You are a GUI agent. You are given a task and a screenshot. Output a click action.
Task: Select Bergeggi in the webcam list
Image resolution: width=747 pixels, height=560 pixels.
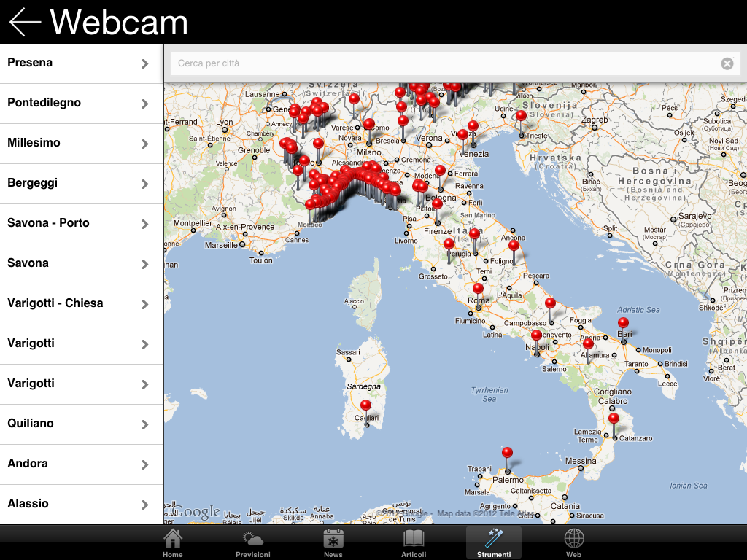coord(82,184)
